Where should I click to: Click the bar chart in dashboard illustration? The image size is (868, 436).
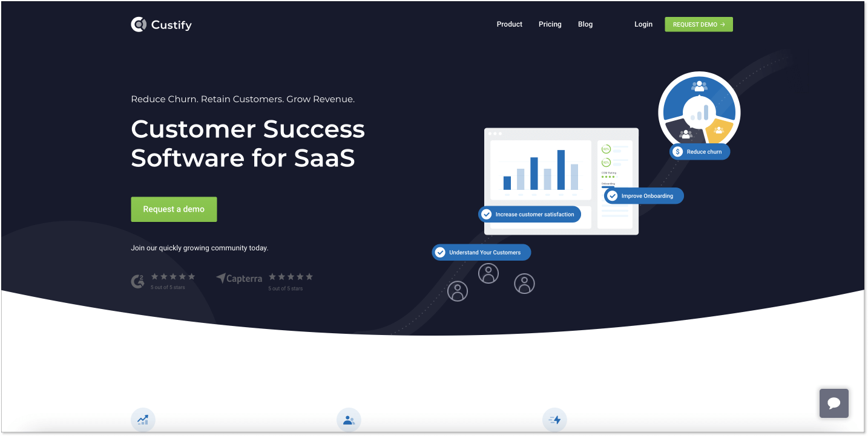point(541,170)
